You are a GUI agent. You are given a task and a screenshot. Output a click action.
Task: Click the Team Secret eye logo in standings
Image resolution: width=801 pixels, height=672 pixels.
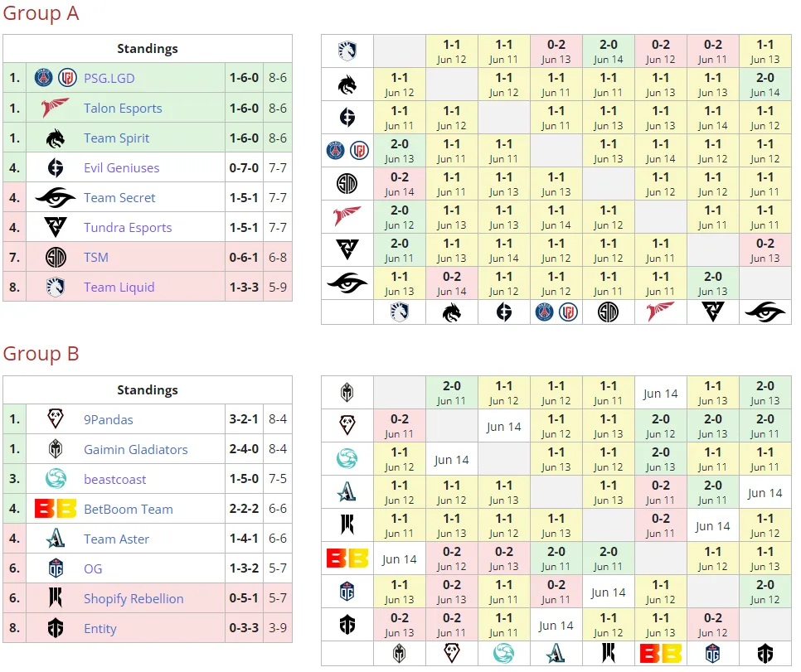coord(56,197)
